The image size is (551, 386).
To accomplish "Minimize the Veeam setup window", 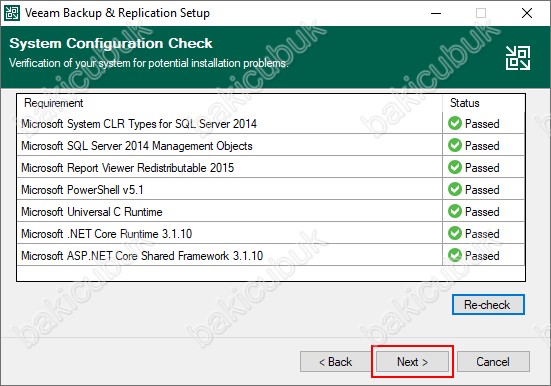I will [x=436, y=13].
